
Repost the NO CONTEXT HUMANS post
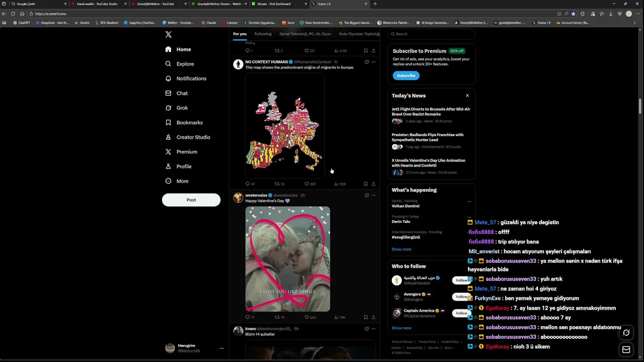point(280,184)
